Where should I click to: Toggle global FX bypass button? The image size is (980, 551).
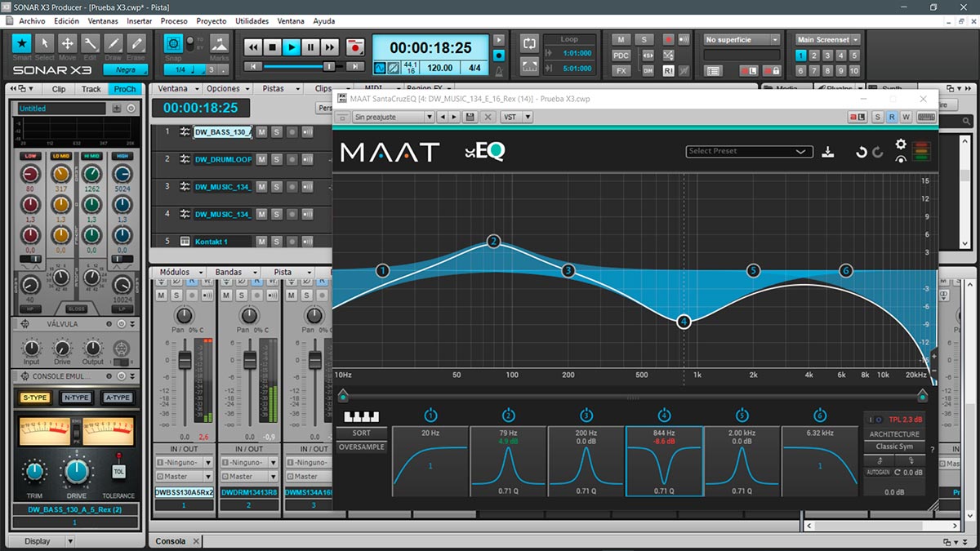[x=621, y=71]
